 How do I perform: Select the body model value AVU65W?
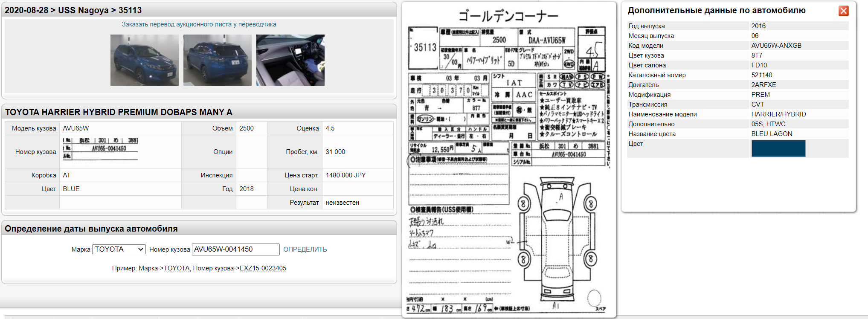[75, 128]
